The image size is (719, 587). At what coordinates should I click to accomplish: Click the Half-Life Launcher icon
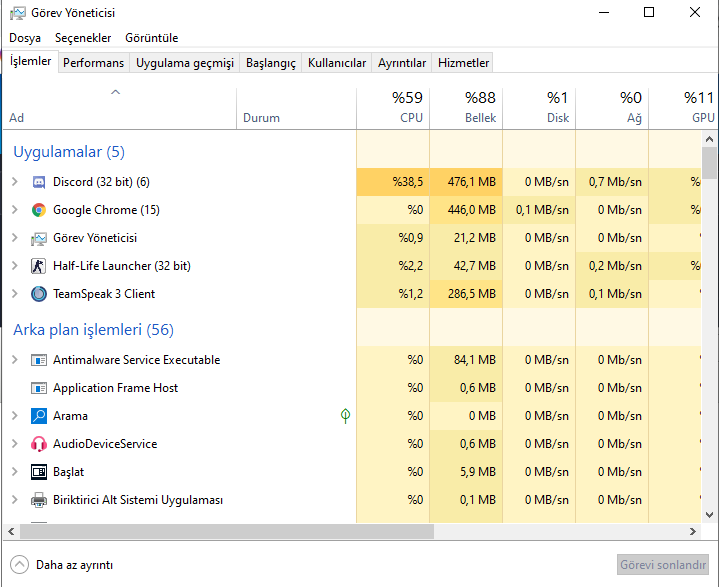tap(39, 266)
